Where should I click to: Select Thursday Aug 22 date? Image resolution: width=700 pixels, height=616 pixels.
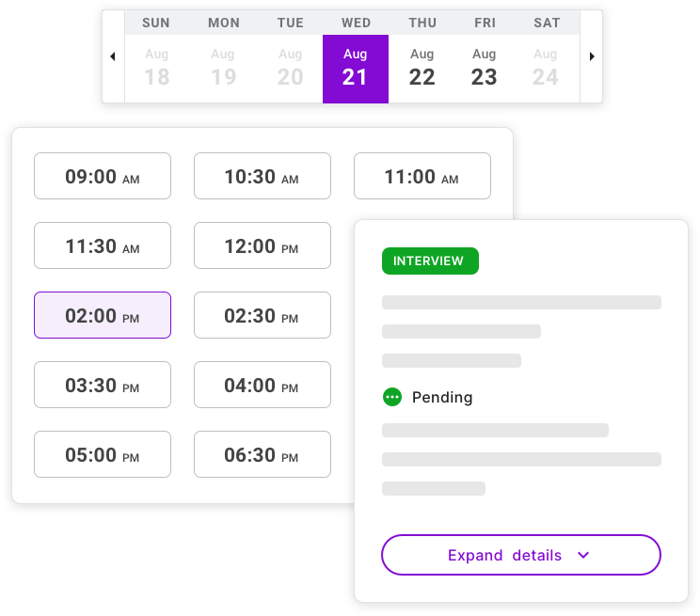[x=422, y=69]
